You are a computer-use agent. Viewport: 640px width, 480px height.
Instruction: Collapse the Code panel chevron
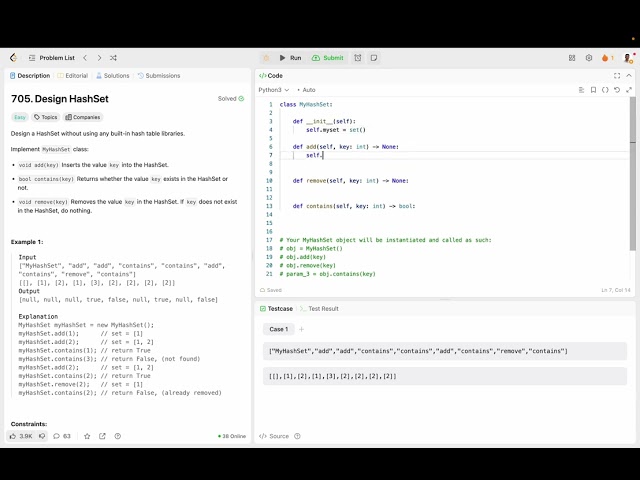pyautogui.click(x=629, y=76)
